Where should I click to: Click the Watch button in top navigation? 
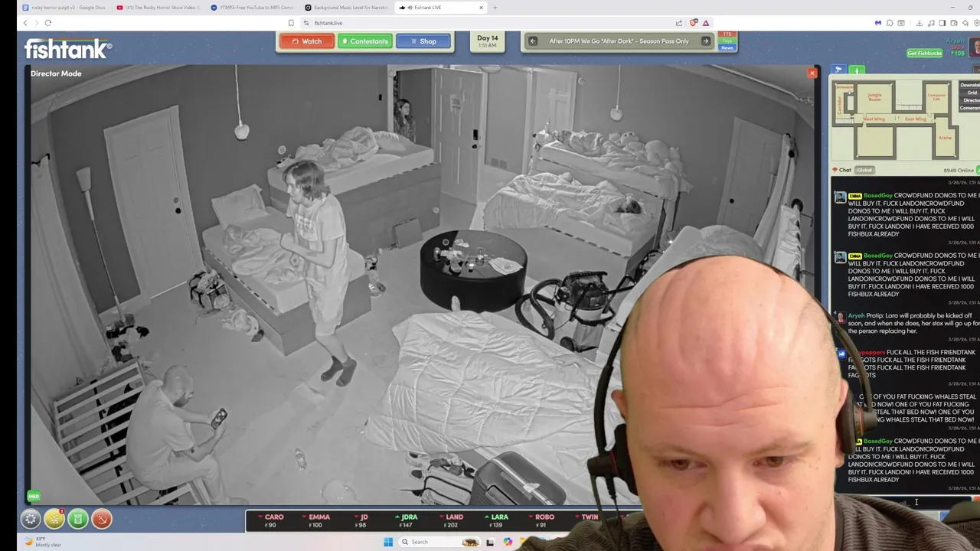click(x=306, y=41)
